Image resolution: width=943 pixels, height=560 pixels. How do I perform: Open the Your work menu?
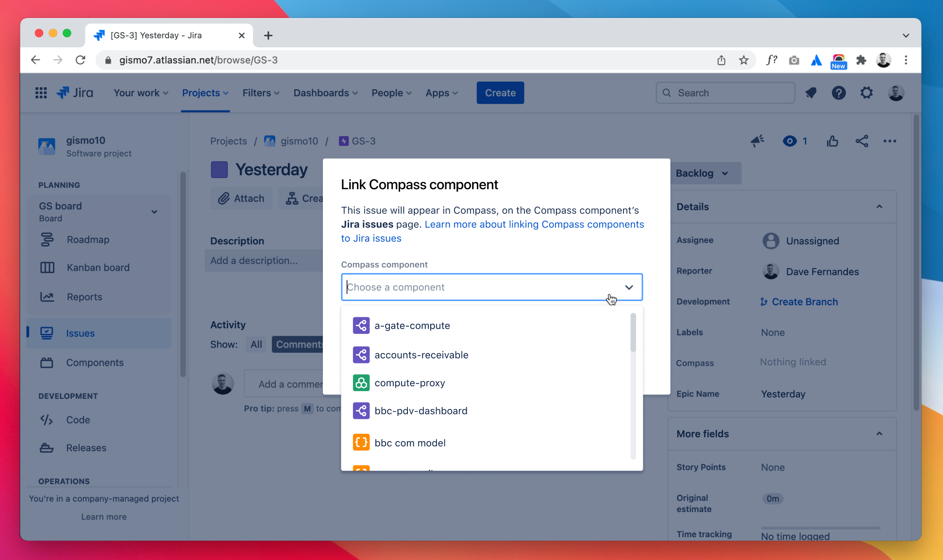click(x=141, y=93)
